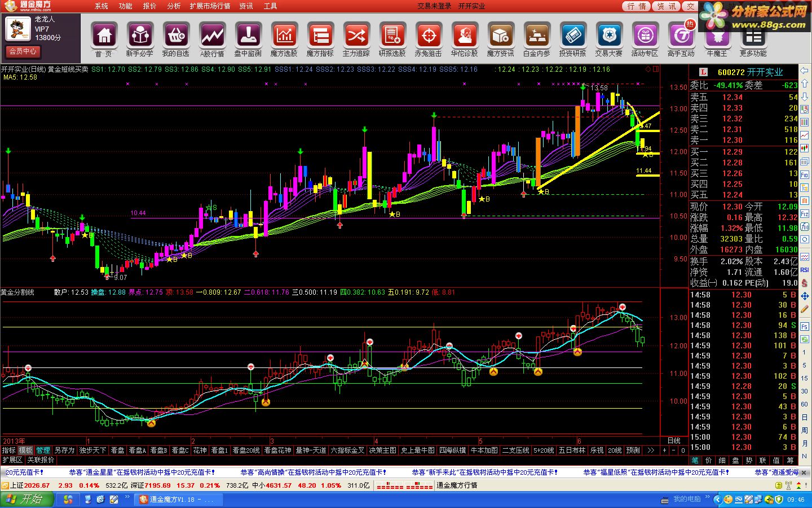This screenshot has width=812, height=508.
Task: Open the 日线 period selector under chart
Action: point(674,441)
